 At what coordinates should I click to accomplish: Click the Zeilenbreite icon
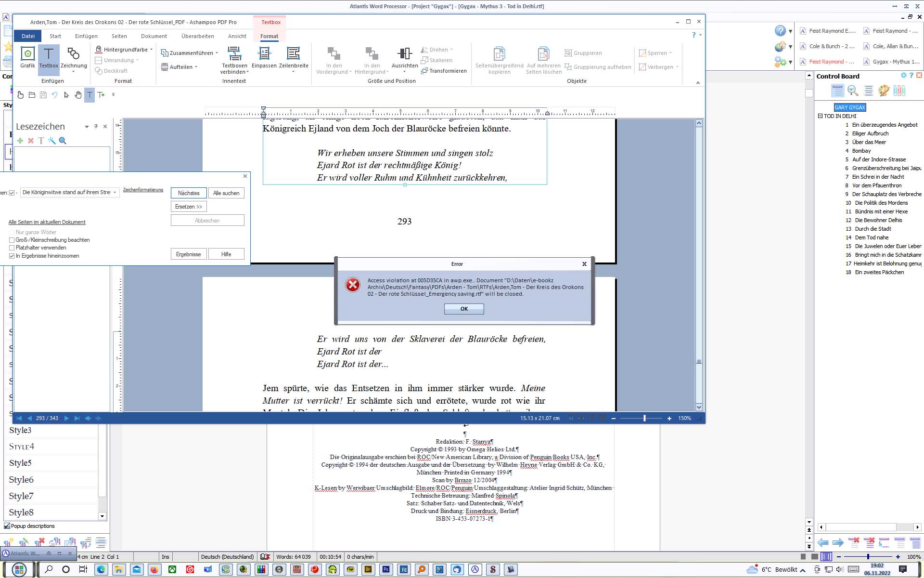coord(294,54)
